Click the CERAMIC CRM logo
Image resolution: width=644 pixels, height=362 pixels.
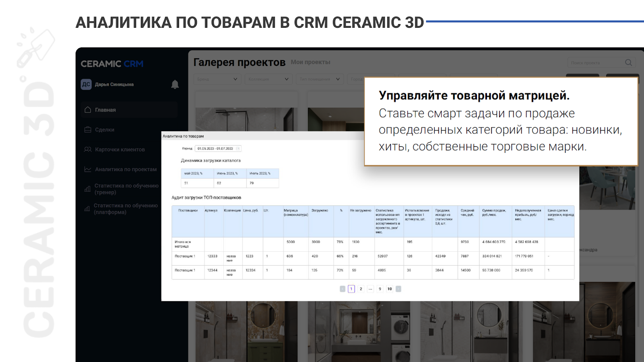(x=112, y=64)
